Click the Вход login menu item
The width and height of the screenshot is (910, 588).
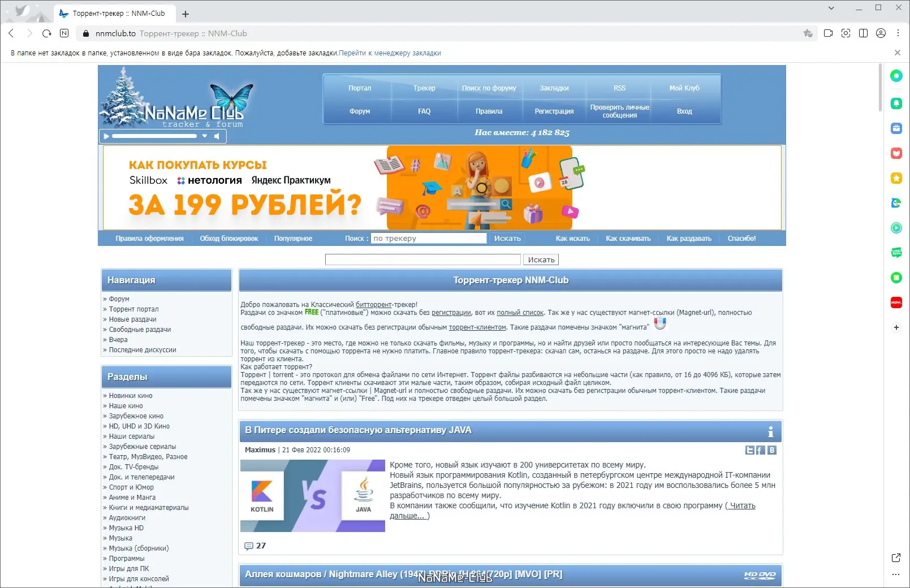point(684,111)
